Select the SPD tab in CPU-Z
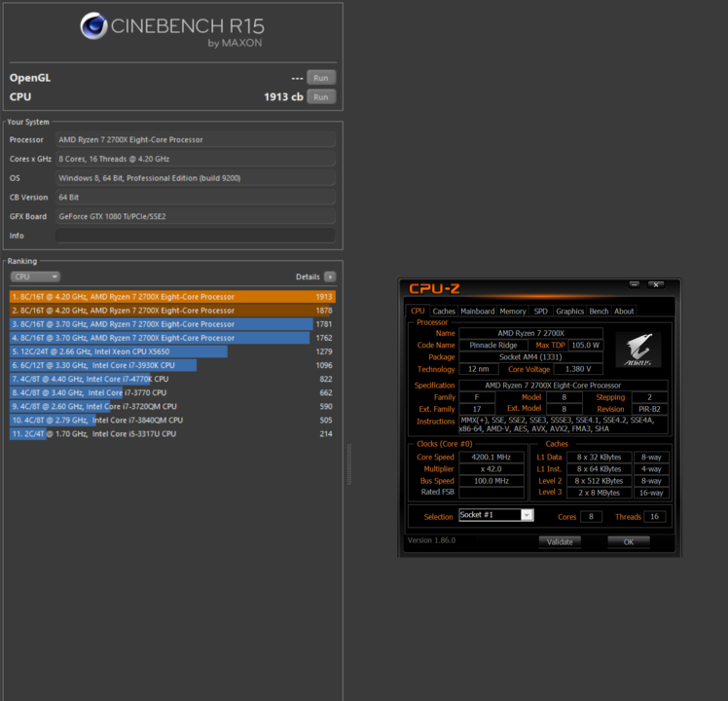The height and width of the screenshot is (701, 728). (x=540, y=312)
